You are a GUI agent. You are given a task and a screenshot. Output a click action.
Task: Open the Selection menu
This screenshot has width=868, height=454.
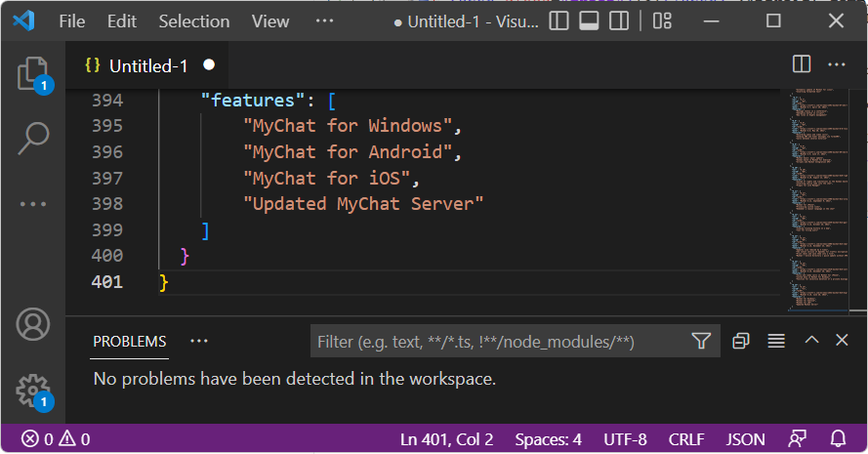coord(194,21)
